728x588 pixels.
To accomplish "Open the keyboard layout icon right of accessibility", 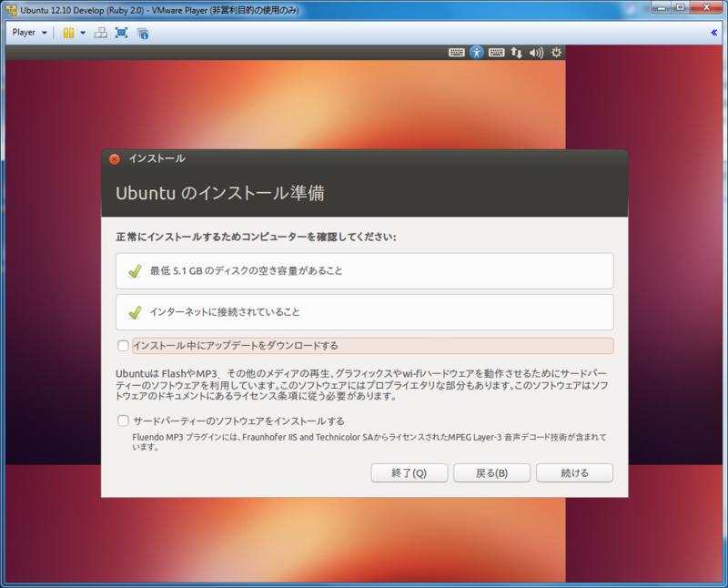I will pos(496,53).
